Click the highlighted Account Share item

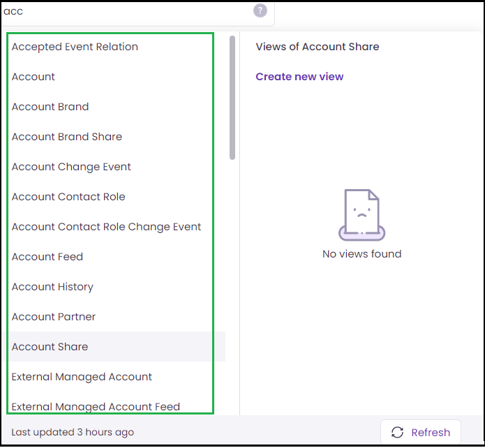tap(117, 347)
